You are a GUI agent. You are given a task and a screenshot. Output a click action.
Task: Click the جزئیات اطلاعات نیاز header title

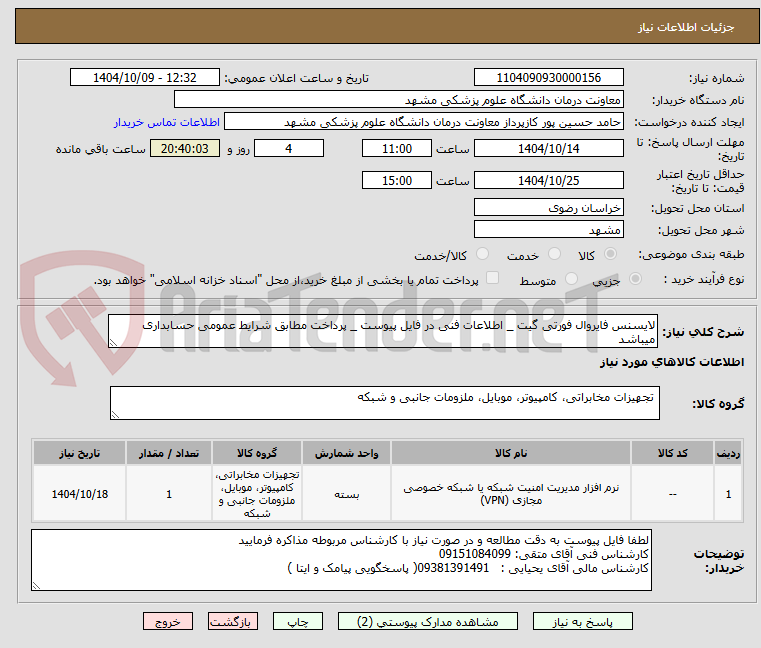[x=686, y=27]
